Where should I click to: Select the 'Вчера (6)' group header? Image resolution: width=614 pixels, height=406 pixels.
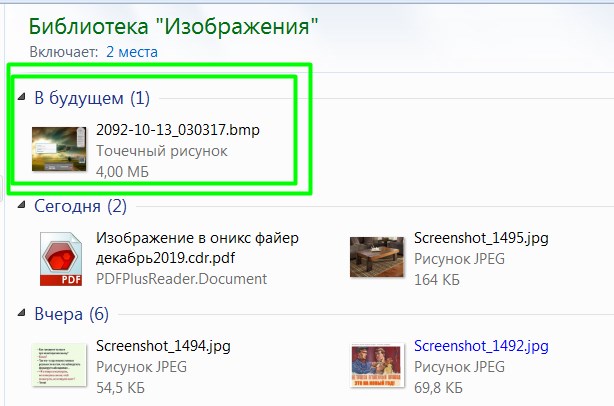(72, 314)
